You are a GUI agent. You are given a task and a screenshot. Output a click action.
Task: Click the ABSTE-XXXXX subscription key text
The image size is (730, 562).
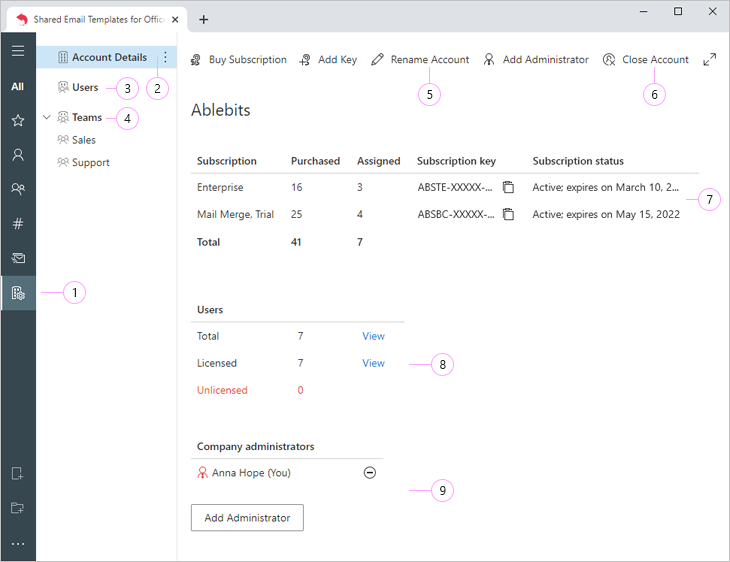pos(455,187)
